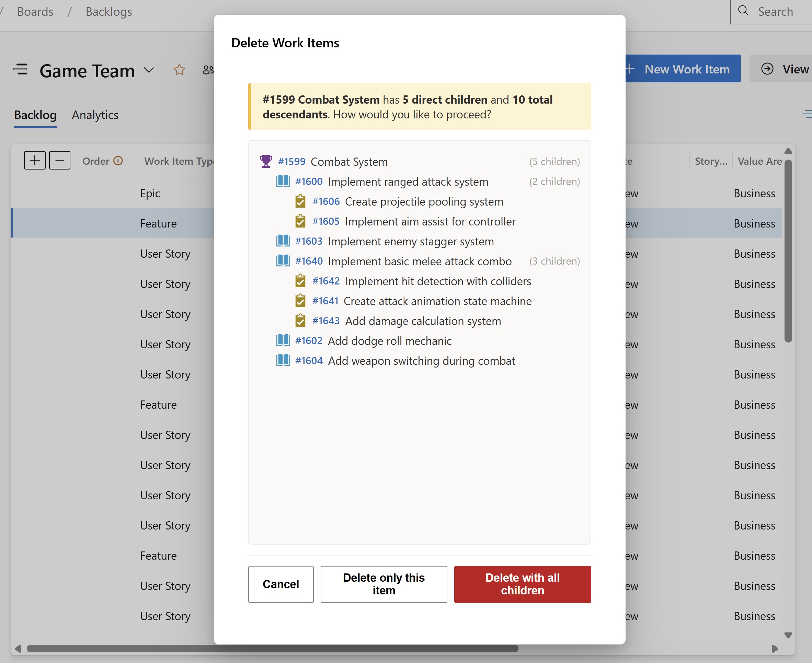812x663 pixels.
Task: Click the task icon beside #1643
Action: (x=300, y=321)
